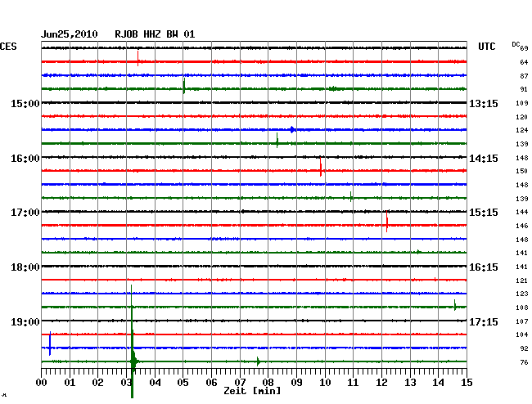Select the UTC column heading
This screenshot has width=532, height=404.
click(486, 47)
